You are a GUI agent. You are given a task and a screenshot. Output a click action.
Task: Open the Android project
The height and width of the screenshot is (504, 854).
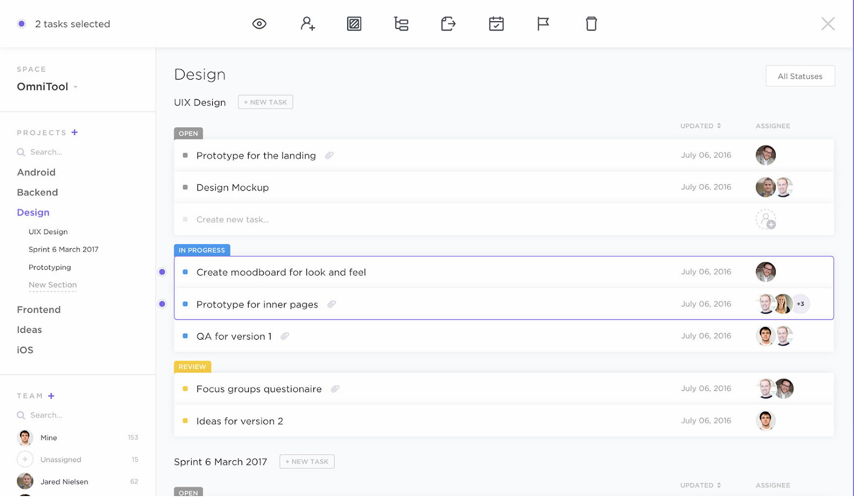pyautogui.click(x=36, y=172)
